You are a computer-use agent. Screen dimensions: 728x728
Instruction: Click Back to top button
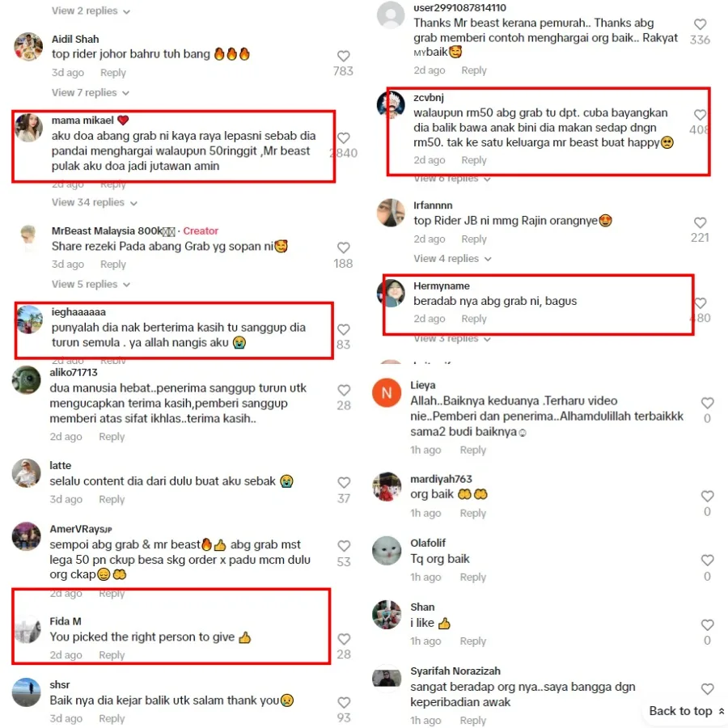pyautogui.click(x=685, y=711)
